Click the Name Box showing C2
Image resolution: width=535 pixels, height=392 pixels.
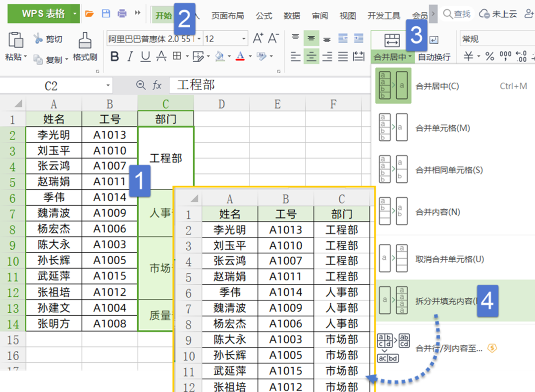point(56,85)
